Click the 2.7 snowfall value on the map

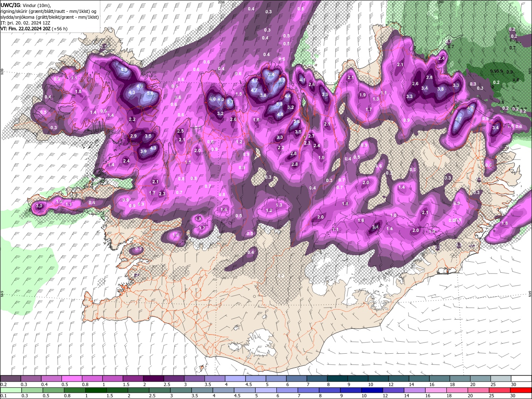tap(311, 136)
